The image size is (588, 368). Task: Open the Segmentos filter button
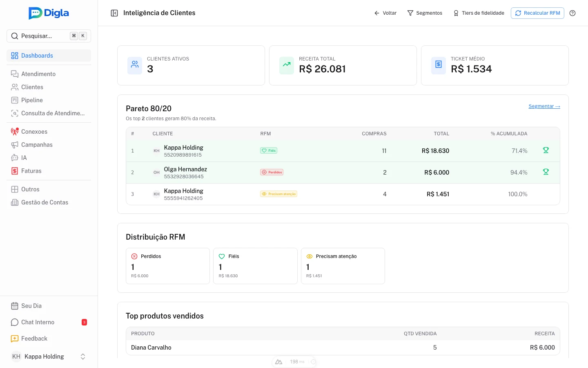425,13
